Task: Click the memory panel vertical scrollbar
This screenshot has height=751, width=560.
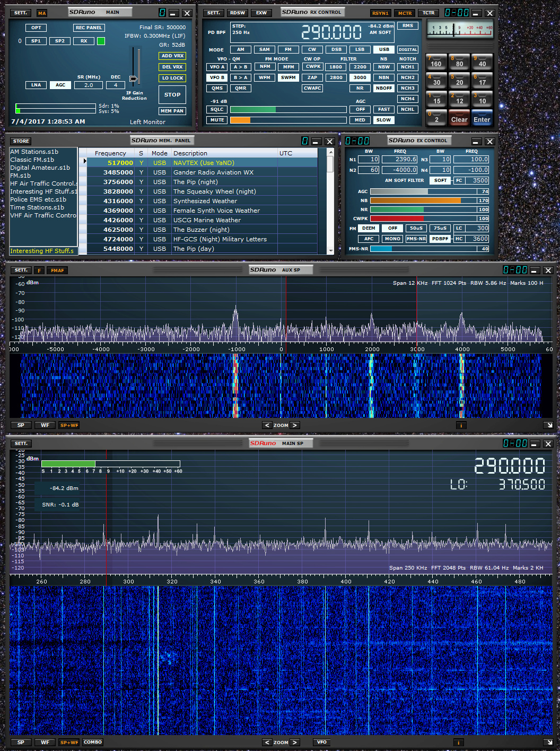Action: 330,201
